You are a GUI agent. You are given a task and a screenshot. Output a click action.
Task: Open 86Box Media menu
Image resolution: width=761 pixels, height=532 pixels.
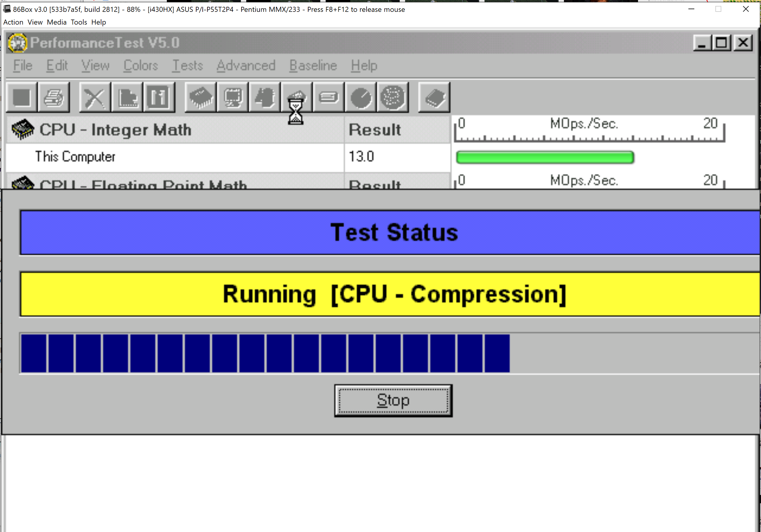[x=56, y=22]
